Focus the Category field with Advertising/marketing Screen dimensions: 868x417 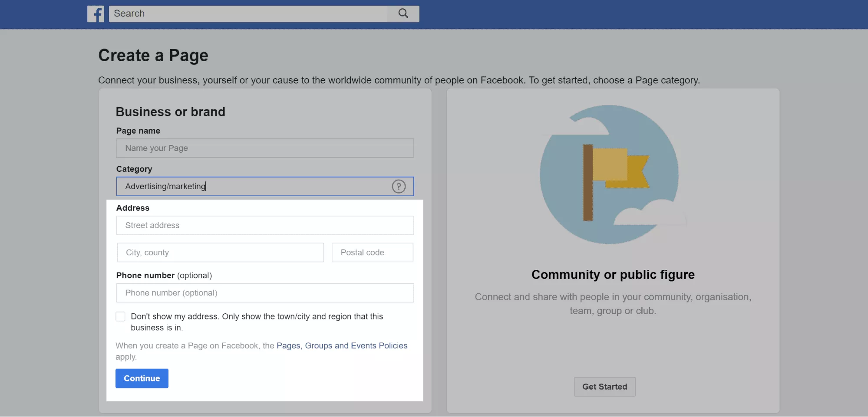pos(265,187)
